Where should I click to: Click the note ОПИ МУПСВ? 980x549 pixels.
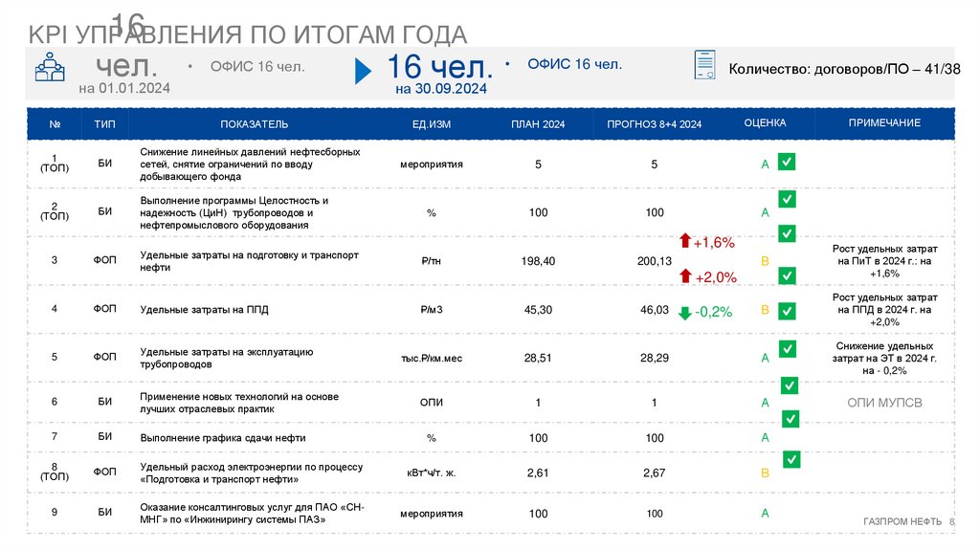click(884, 403)
